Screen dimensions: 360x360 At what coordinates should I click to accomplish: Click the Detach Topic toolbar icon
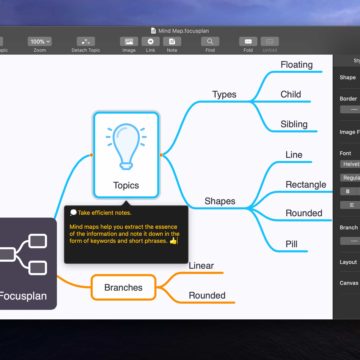click(86, 42)
